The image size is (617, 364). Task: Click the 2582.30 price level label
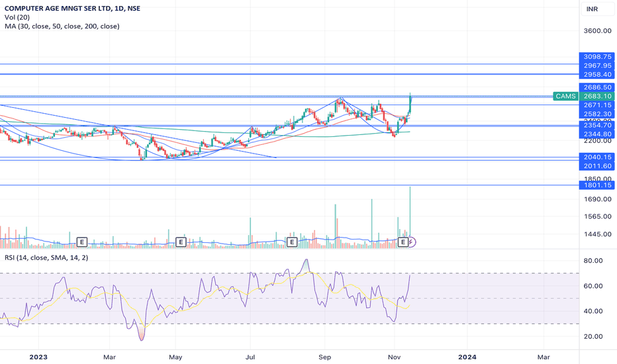tap(597, 114)
